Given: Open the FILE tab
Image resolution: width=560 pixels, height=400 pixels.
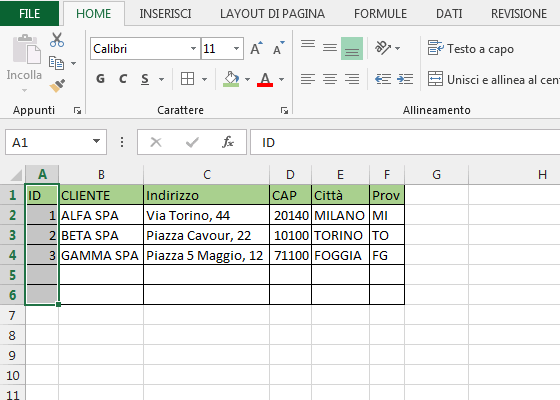Looking at the screenshot, I should (29, 14).
